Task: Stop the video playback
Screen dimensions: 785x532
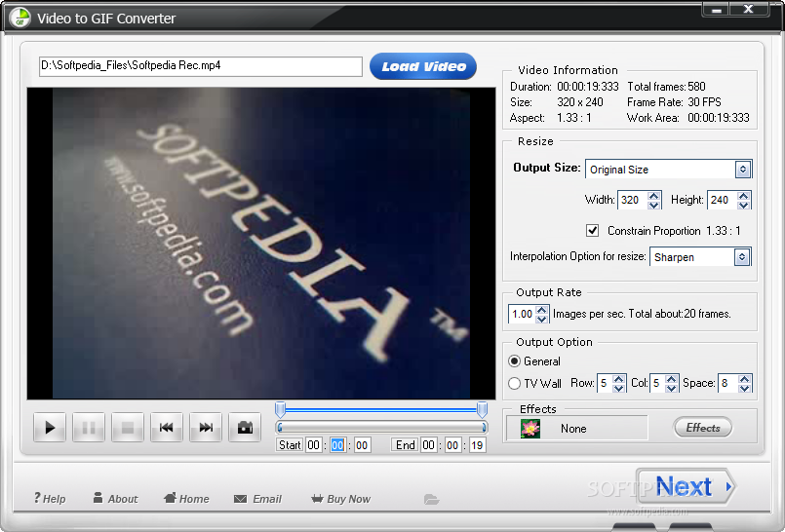Action: click(x=128, y=428)
